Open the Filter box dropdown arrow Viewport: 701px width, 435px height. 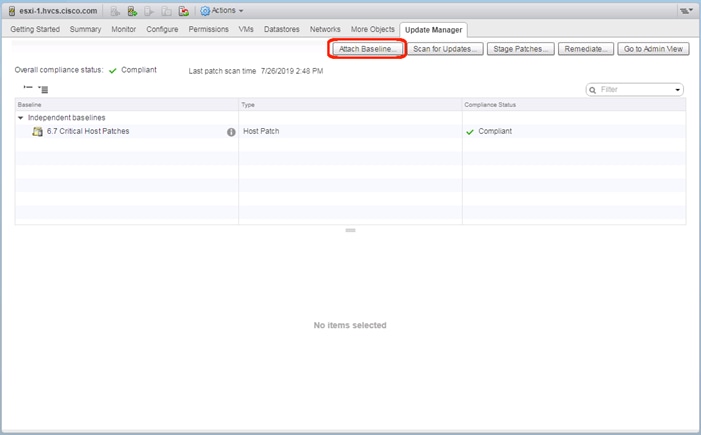(x=678, y=90)
